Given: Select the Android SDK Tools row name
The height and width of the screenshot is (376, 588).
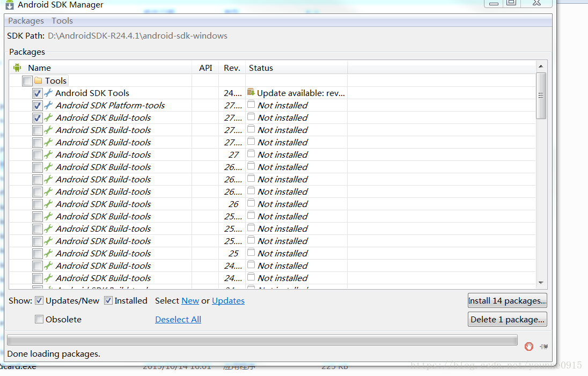Looking at the screenshot, I should coord(92,93).
